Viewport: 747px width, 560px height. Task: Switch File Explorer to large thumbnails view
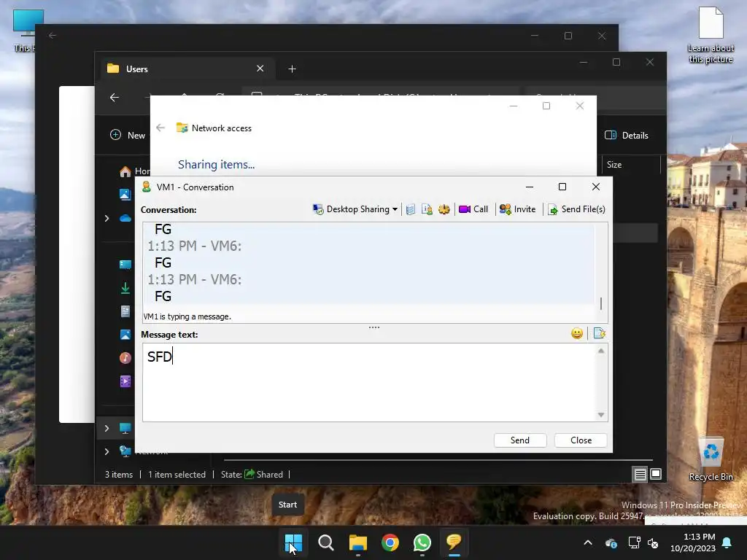click(656, 474)
